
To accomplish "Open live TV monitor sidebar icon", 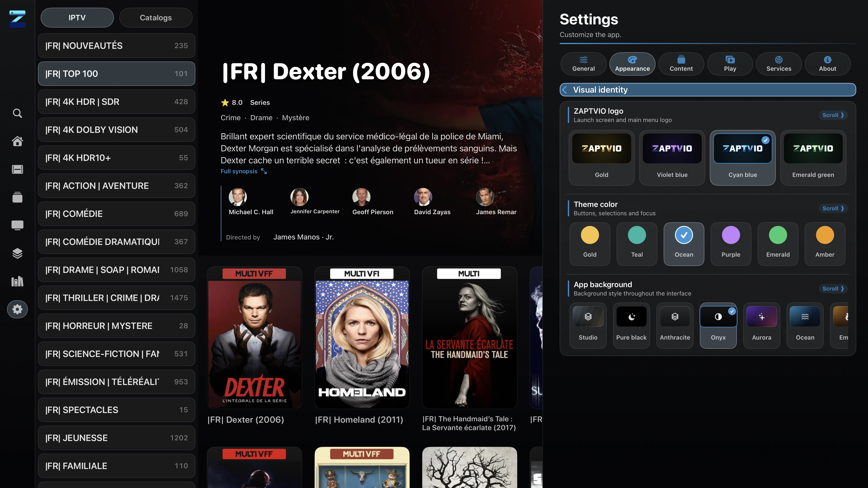I will click(x=18, y=225).
